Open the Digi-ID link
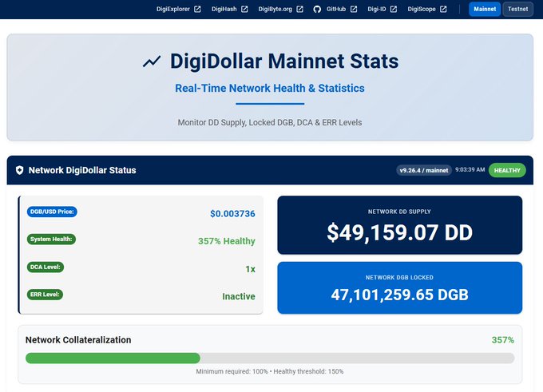 (x=376, y=9)
